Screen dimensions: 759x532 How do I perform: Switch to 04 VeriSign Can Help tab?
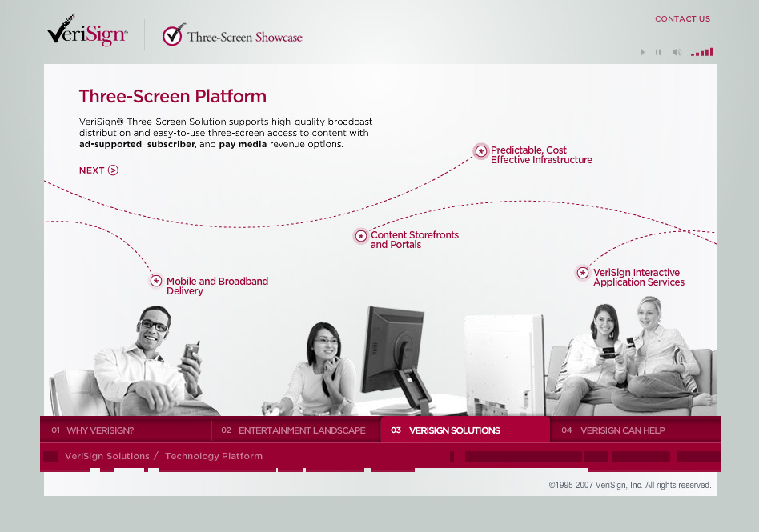pyautogui.click(x=635, y=430)
